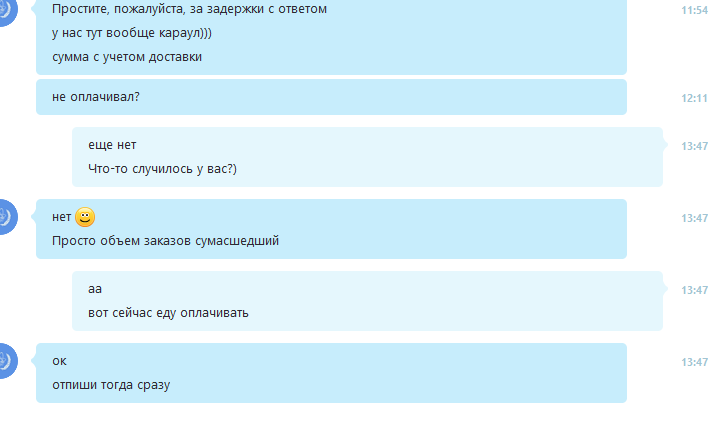Click the top contact avatar near the "Простите" message
The height and width of the screenshot is (428, 722).
point(6,10)
